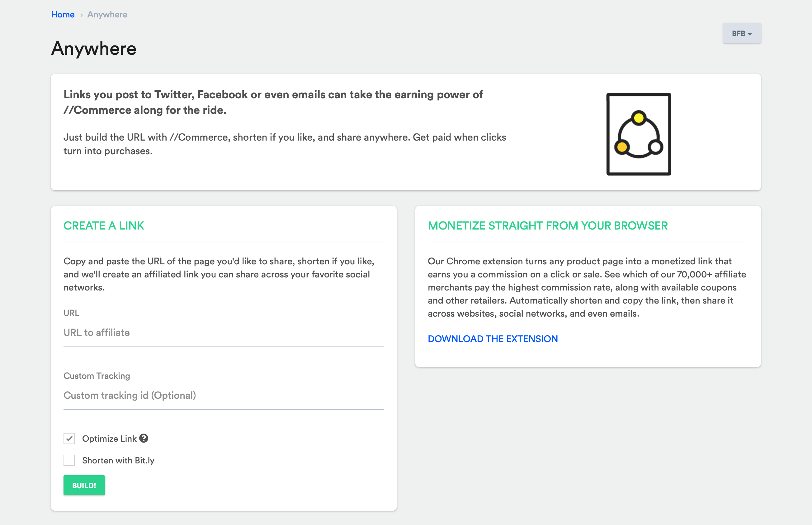The height and width of the screenshot is (525, 812).
Task: Enable the Shorten with Bit.ly checkbox
Action: (69, 460)
